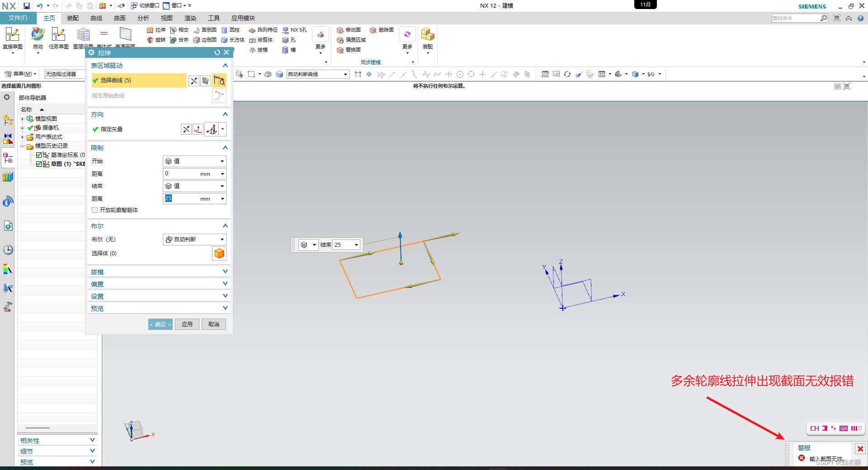Click the clock history icon in sidebar
The width and height of the screenshot is (868, 470).
click(x=8, y=250)
